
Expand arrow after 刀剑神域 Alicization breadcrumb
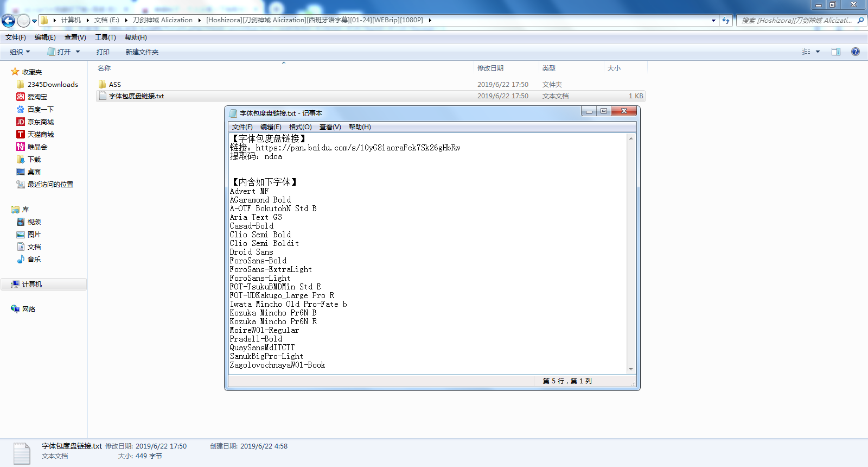(199, 20)
